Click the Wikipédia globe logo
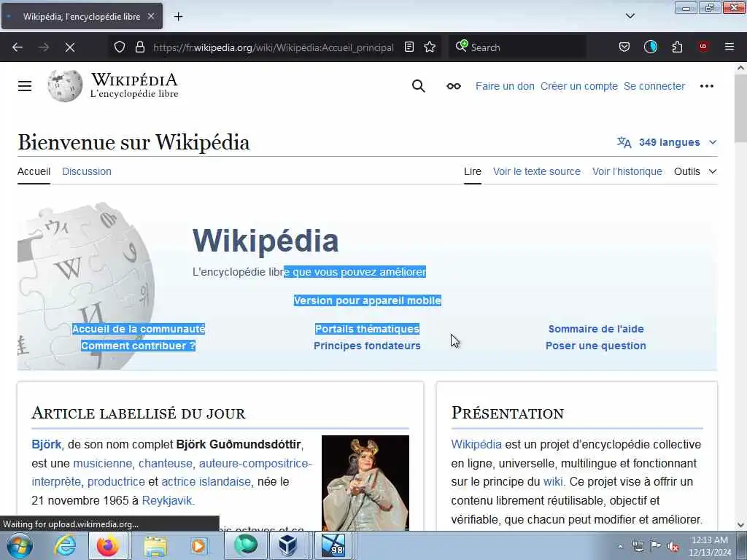The height and width of the screenshot is (560, 747). [65, 86]
